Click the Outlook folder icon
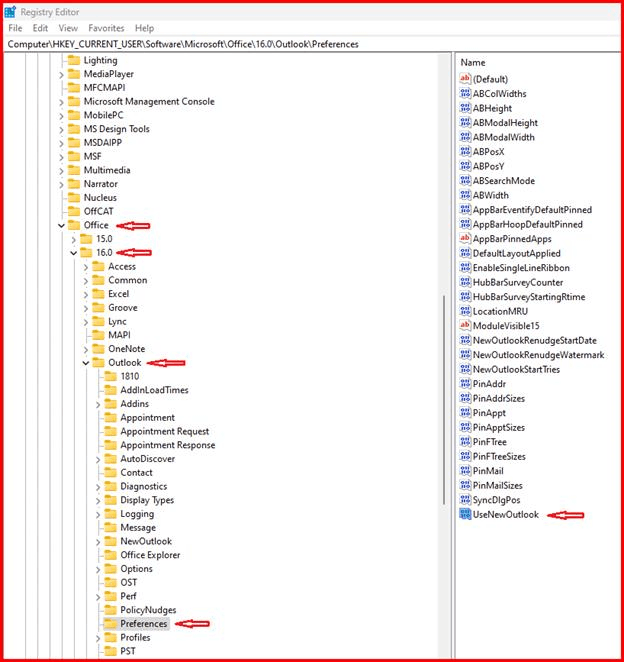 (x=98, y=363)
